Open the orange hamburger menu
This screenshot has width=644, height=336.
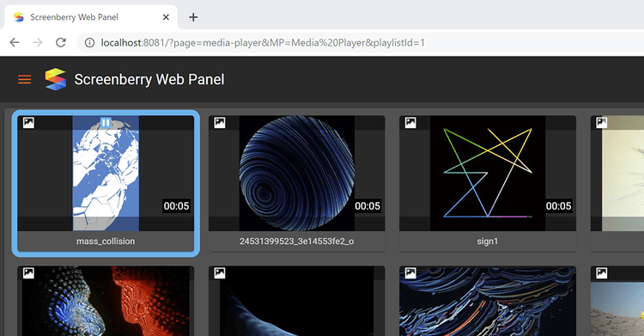pos(25,79)
